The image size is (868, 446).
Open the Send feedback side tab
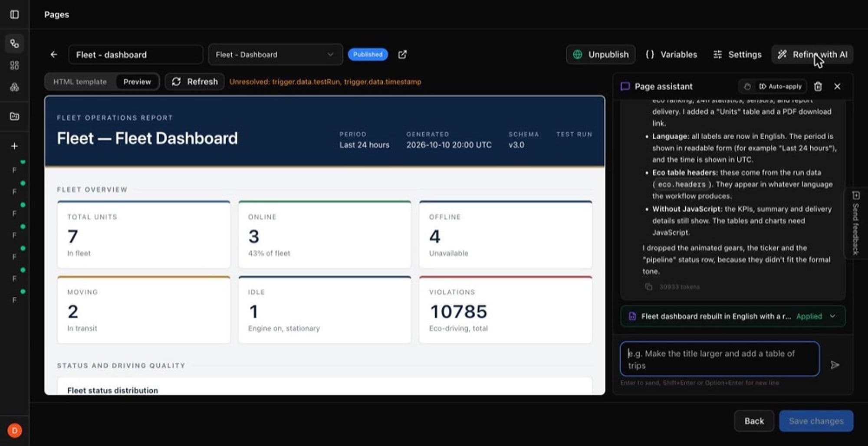(x=855, y=223)
